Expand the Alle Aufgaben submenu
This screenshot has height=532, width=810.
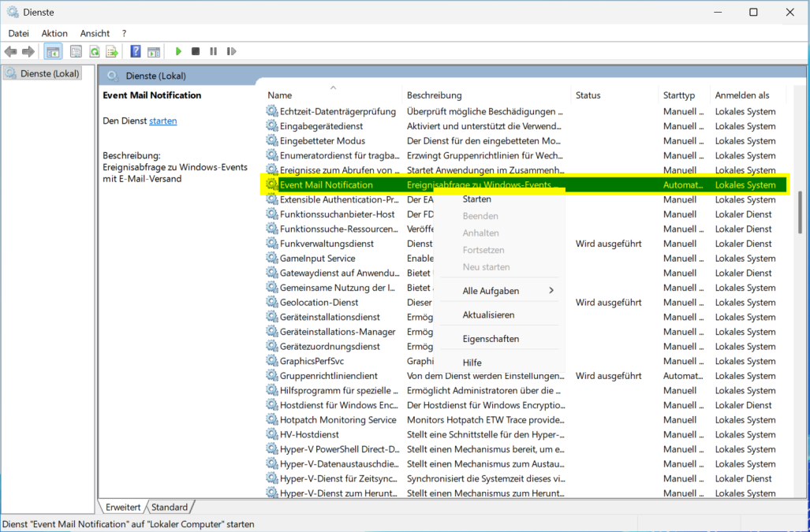click(499, 291)
